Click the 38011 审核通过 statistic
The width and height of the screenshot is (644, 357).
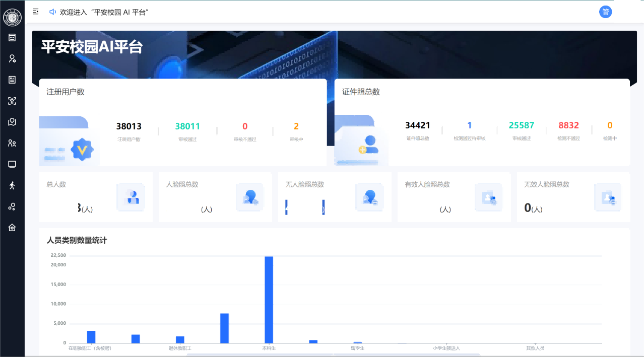pos(187,130)
